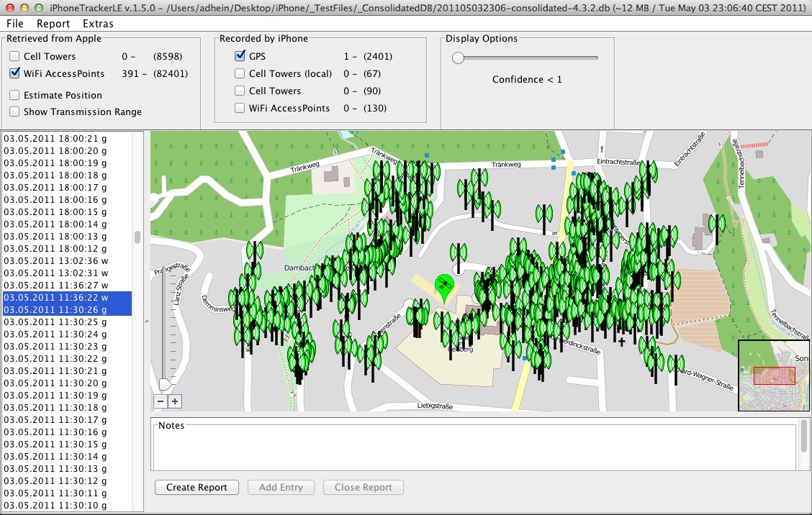Select entry 03.05.2011 11:30:18 g
This screenshot has width=812, height=515.
click(68, 407)
